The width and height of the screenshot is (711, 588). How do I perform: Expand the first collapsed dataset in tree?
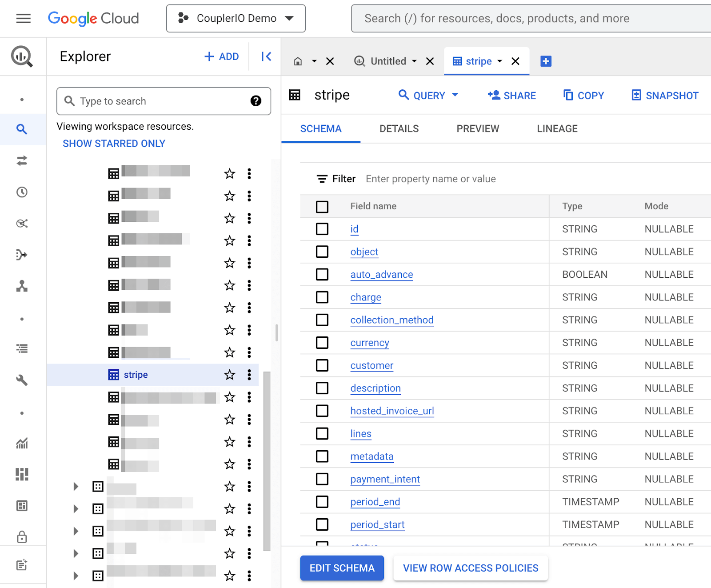pyautogui.click(x=76, y=486)
